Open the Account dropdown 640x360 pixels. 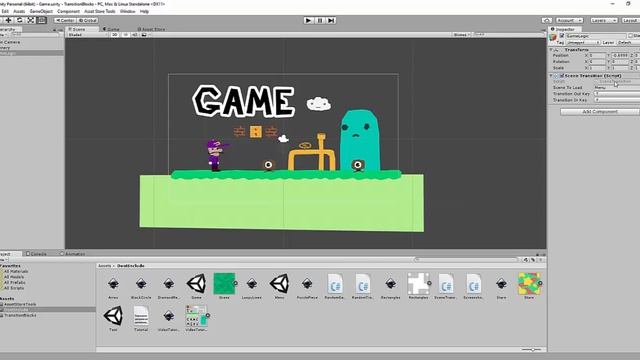[569, 20]
